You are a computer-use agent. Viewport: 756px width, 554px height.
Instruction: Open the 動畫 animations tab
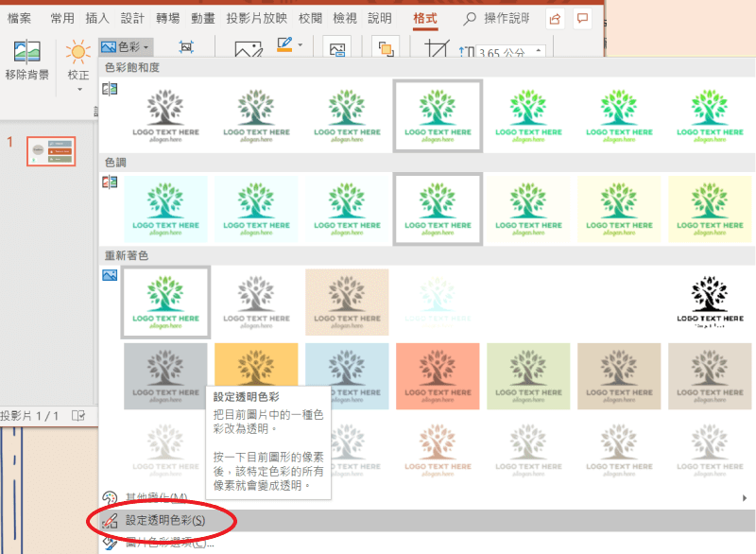click(x=202, y=18)
